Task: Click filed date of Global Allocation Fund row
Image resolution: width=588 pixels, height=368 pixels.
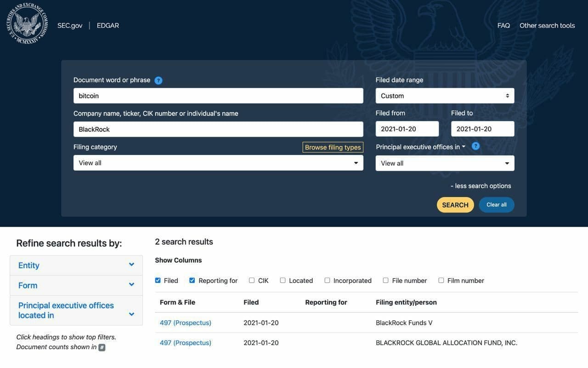Action: (261, 343)
